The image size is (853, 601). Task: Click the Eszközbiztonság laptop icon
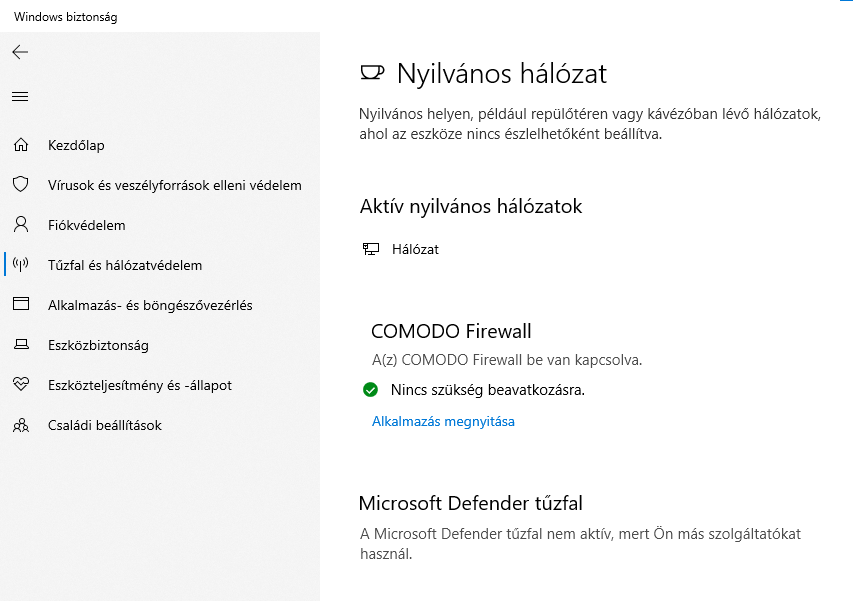click(21, 344)
